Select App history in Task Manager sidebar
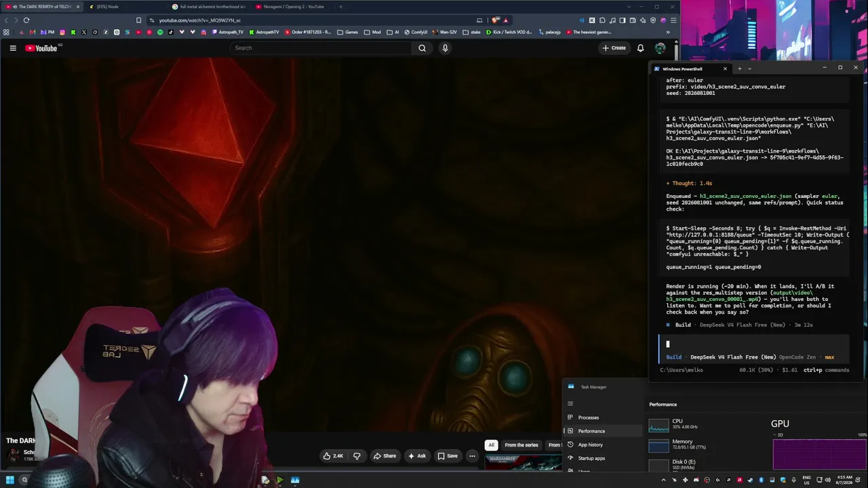 coord(603,445)
